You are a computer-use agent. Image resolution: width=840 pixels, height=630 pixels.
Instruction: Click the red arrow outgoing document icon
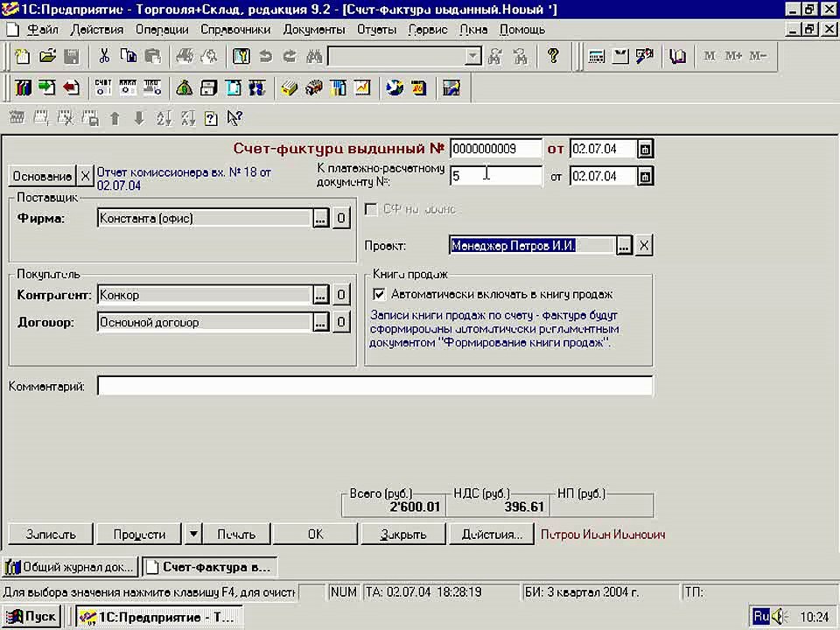(x=71, y=87)
